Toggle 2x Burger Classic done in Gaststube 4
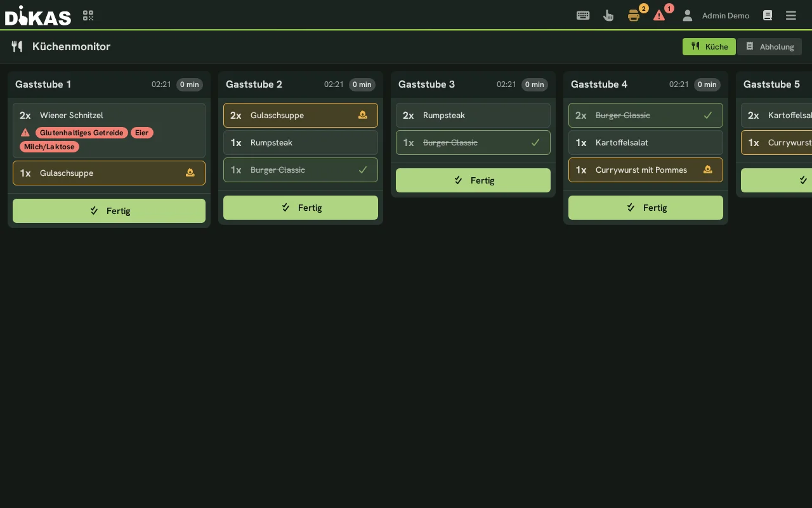Screen dimensions: 812x508 (x=646, y=115)
